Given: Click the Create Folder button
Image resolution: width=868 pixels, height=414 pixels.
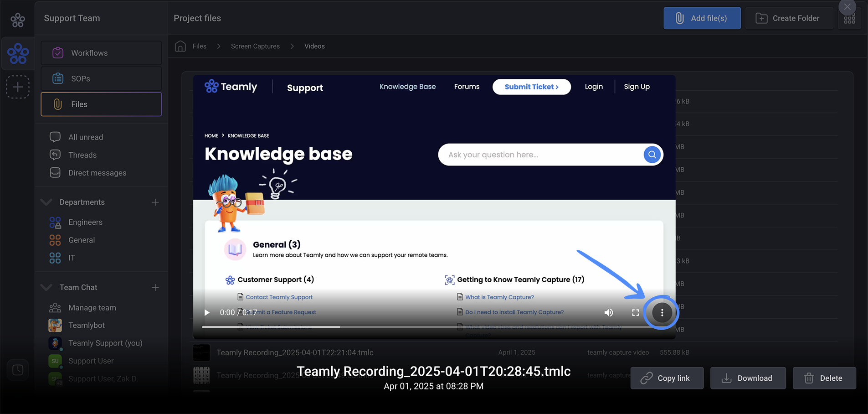Looking at the screenshot, I should point(789,18).
